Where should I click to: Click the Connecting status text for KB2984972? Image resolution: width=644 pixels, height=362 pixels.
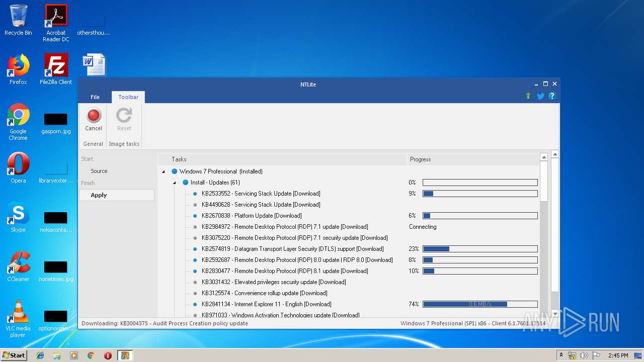point(423,227)
